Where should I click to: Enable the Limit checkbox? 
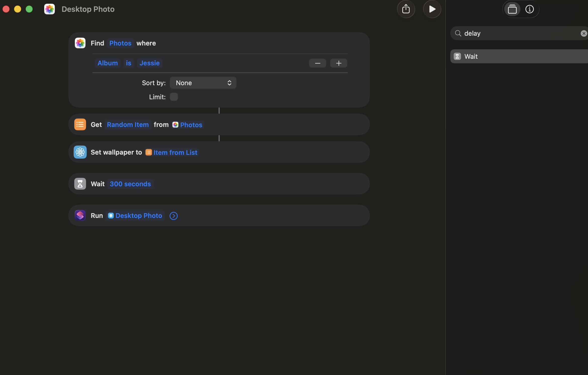[x=174, y=97]
